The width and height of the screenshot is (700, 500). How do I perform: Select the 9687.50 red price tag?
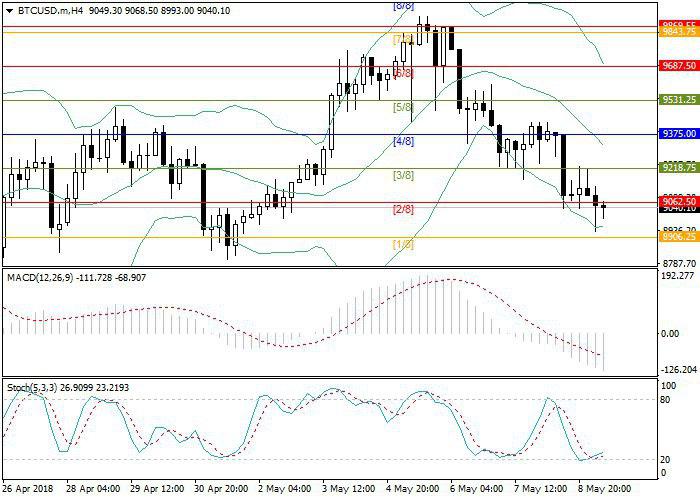tap(678, 67)
